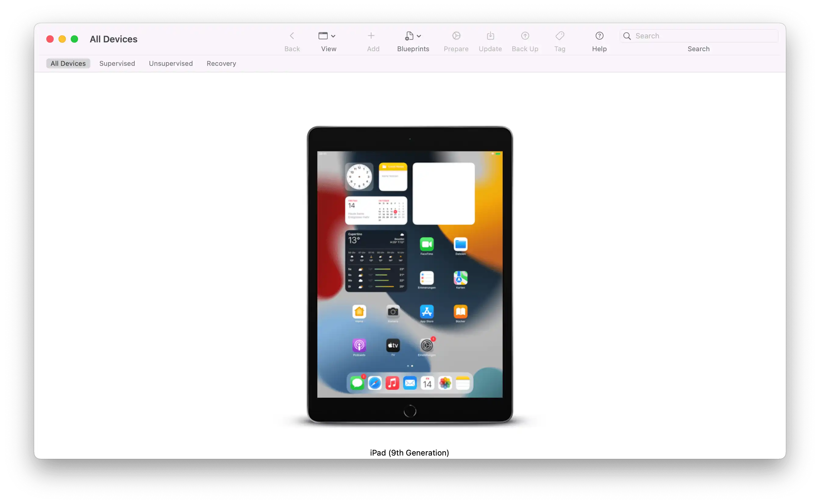Click the Back Up icon
Viewport: 820px width, 504px height.
pyautogui.click(x=525, y=36)
